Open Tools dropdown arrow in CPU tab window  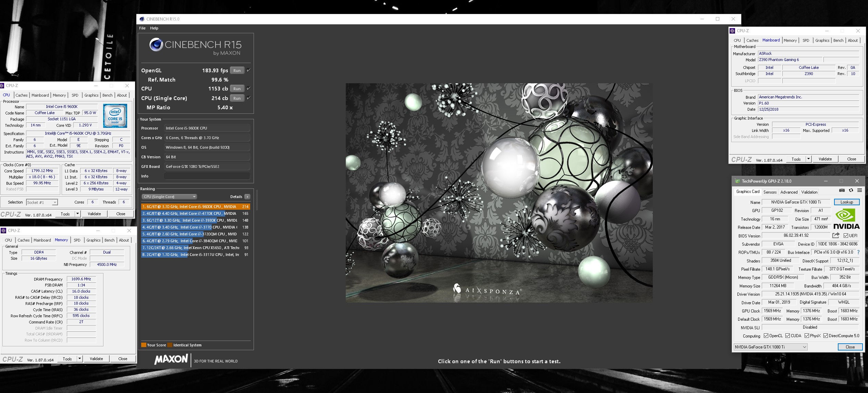coord(78,214)
